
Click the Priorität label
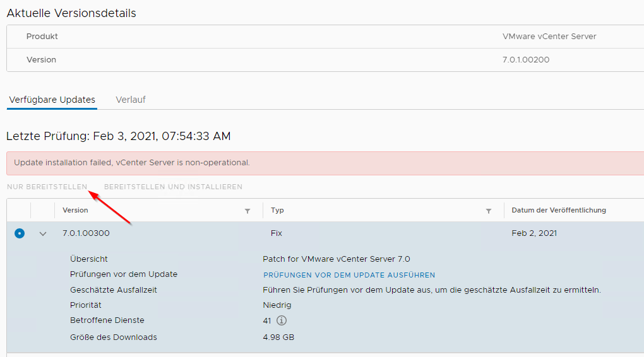[85, 305]
